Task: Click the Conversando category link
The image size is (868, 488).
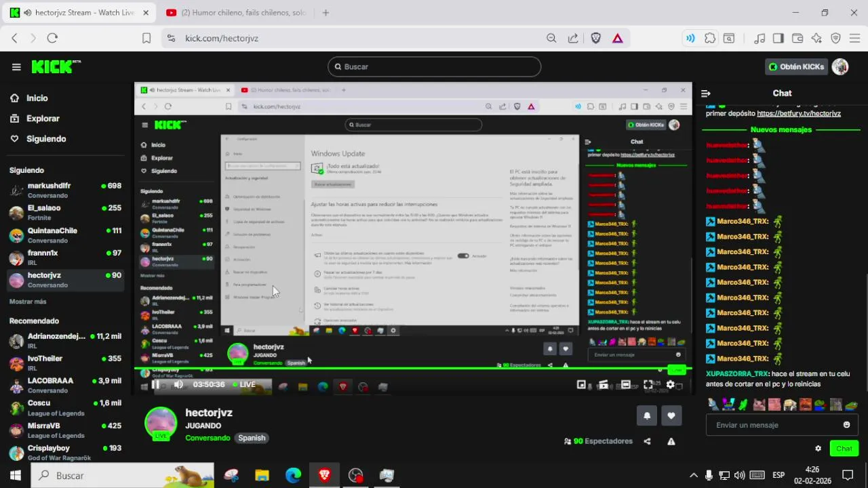Action: pos(208,438)
